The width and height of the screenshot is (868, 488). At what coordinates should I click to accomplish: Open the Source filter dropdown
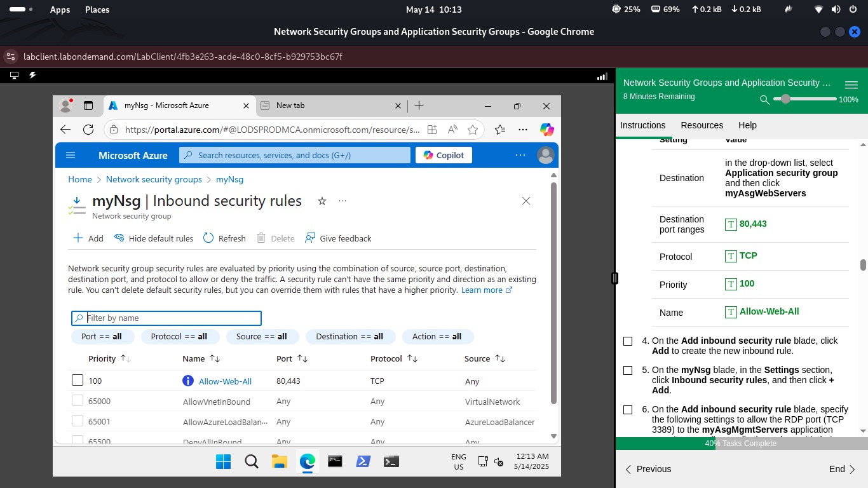262,336
